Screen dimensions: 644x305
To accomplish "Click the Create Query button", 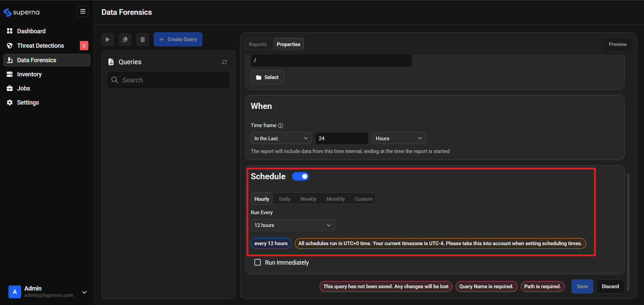I will (178, 39).
